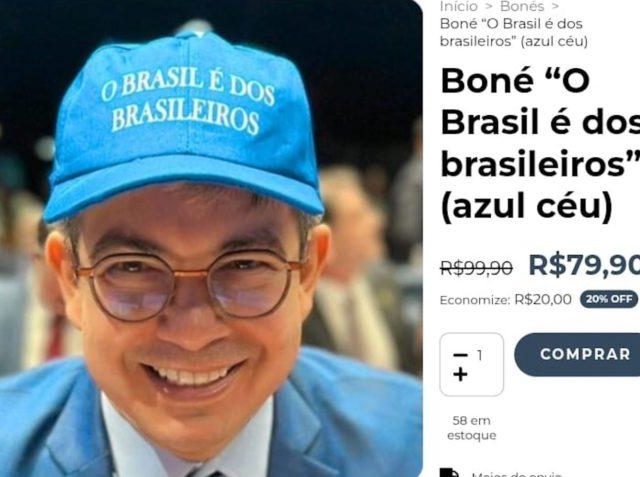The height and width of the screenshot is (477, 640).
Task: Click the current-page breadcrumb product name
Action: click(514, 33)
